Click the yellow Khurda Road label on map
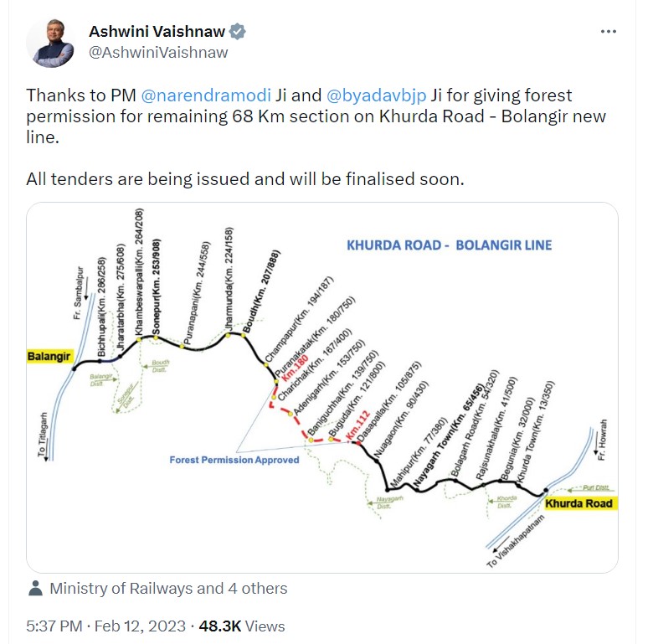 coord(578,503)
